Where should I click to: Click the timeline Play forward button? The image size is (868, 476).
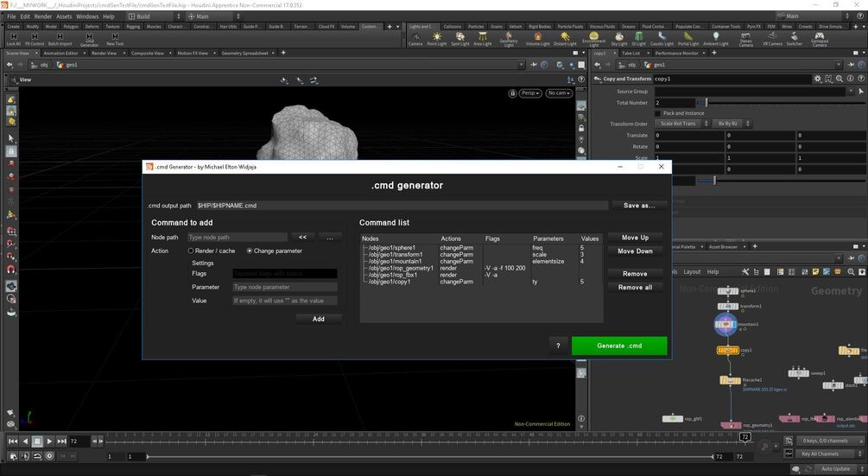click(x=49, y=441)
